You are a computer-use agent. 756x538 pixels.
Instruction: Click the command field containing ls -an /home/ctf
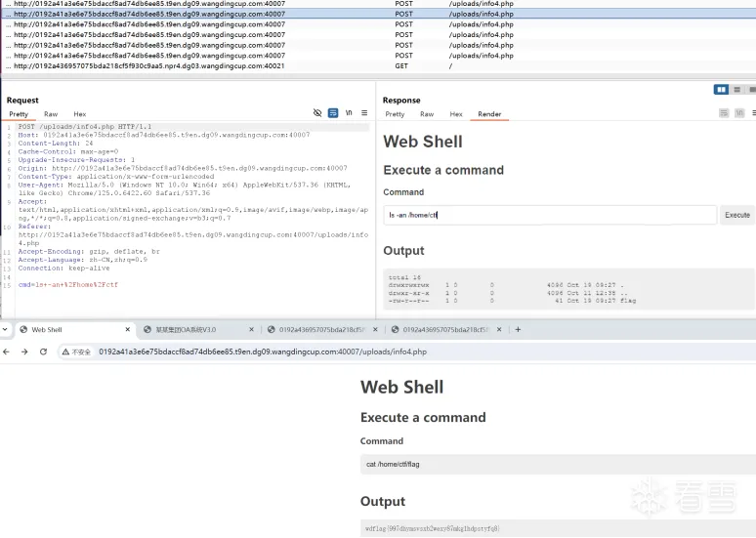pyautogui.click(x=550, y=215)
